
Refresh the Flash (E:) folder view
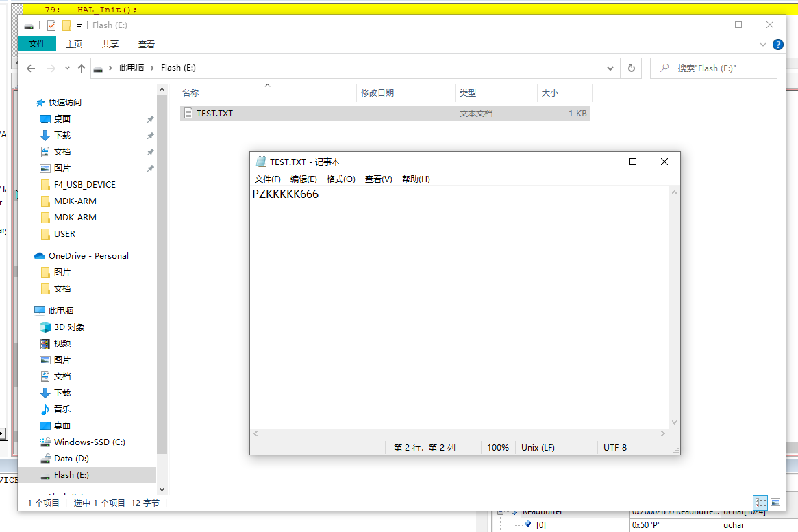(x=631, y=68)
